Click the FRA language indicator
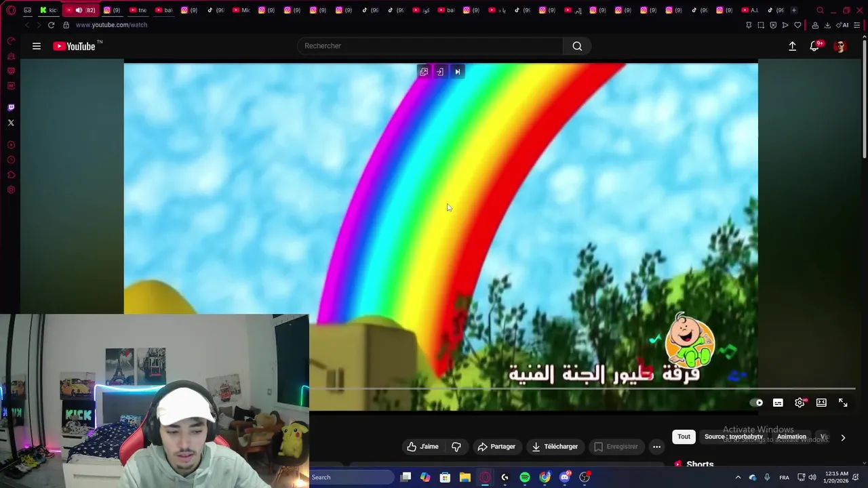This screenshot has height=488, width=868. (784, 478)
